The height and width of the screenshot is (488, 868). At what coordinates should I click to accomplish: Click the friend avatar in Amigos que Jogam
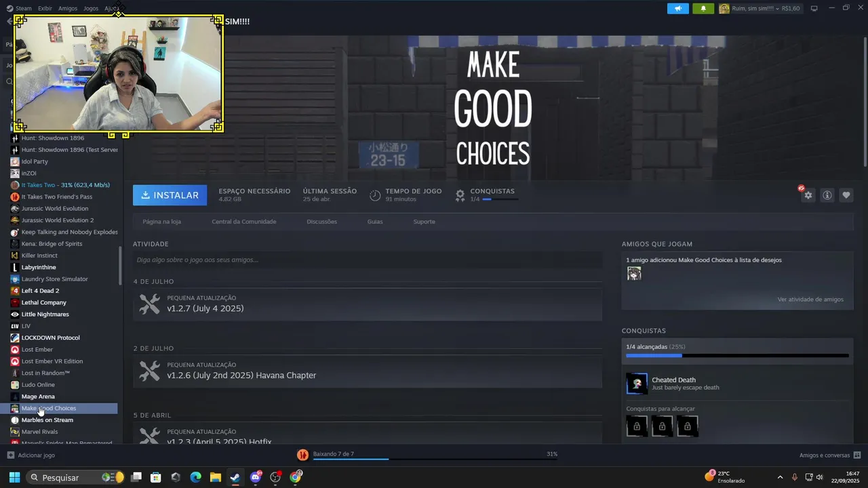point(634,274)
